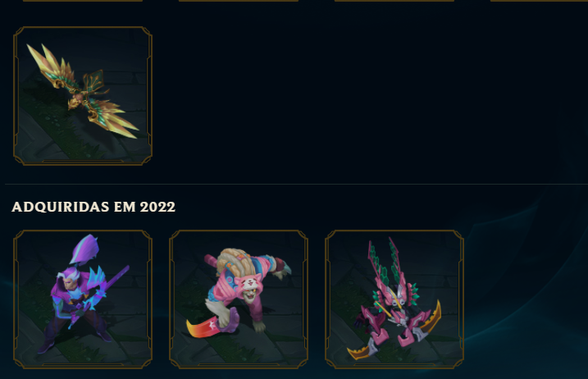Select third partially visible tile in top row
The image size is (588, 379).
click(394, 1)
